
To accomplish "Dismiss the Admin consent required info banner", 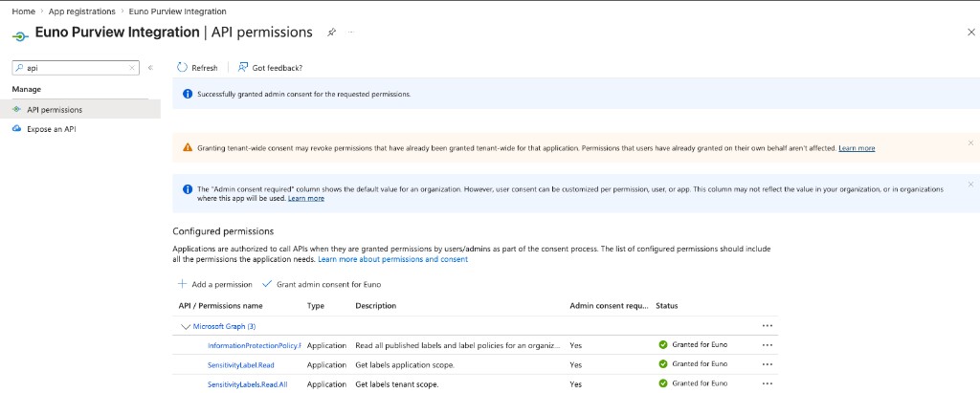I will coord(970,185).
